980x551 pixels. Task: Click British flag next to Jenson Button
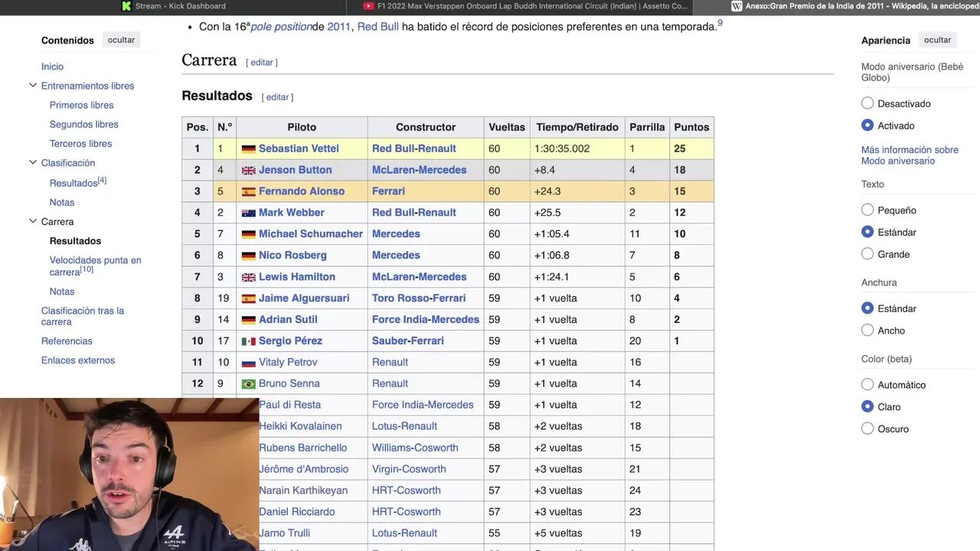tap(248, 171)
